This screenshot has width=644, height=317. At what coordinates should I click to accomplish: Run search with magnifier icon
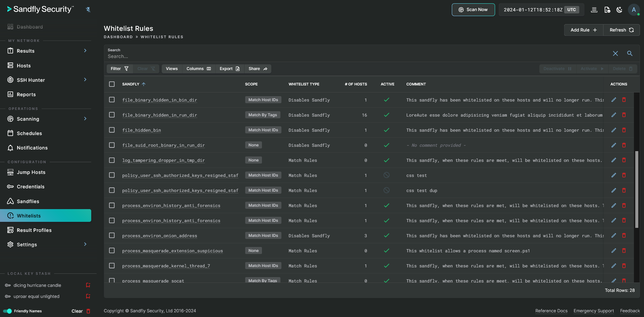[630, 53]
